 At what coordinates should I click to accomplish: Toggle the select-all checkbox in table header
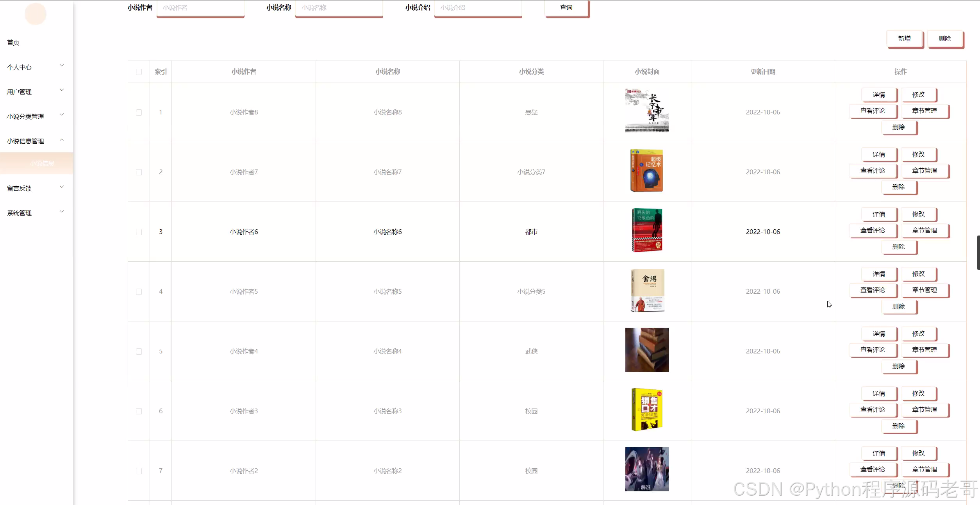tap(139, 72)
